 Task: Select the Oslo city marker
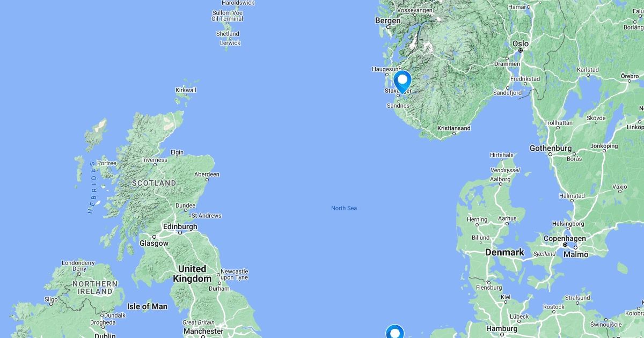pyautogui.click(x=520, y=50)
